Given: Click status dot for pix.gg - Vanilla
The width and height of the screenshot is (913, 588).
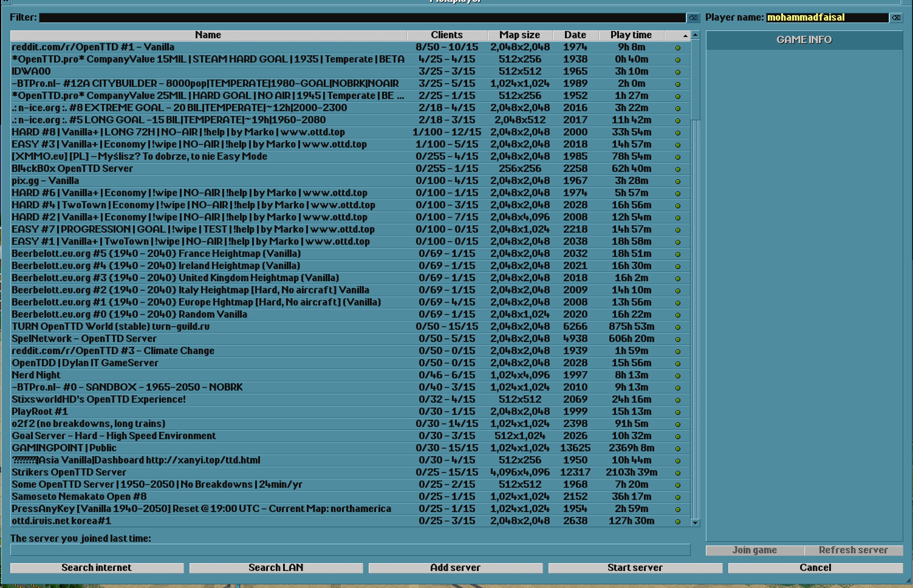Looking at the screenshot, I should tap(678, 181).
